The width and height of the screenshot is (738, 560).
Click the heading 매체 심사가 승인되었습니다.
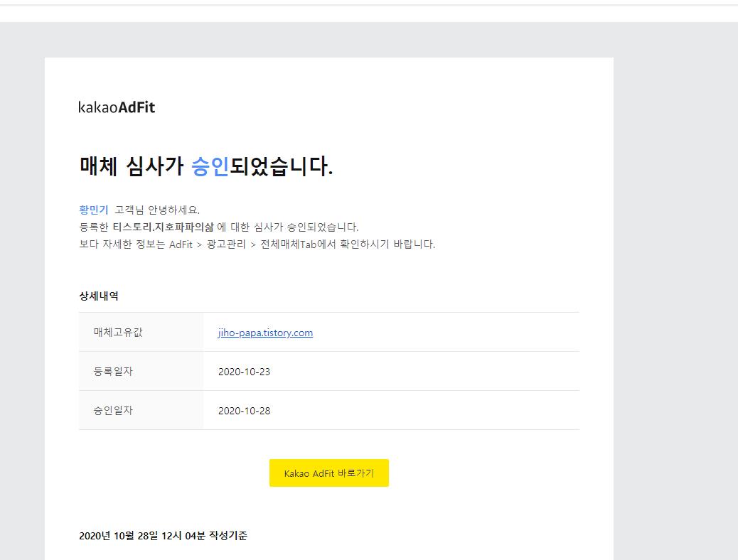point(206,166)
